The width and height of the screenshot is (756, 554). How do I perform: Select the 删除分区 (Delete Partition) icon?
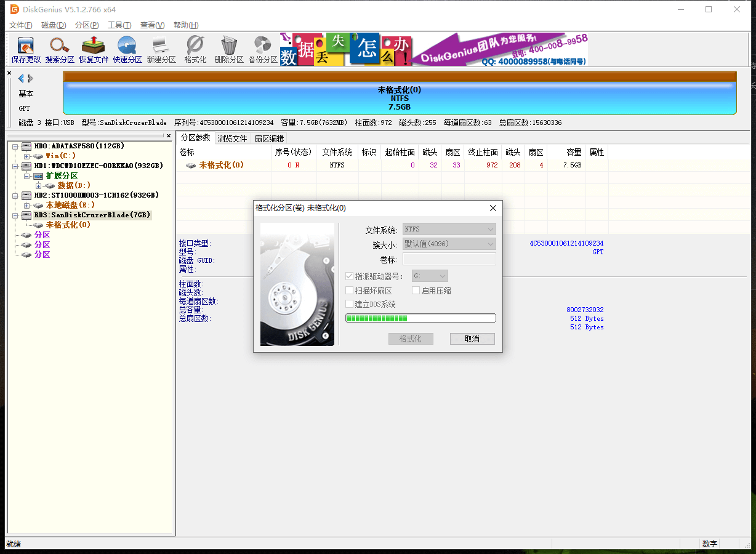228,49
